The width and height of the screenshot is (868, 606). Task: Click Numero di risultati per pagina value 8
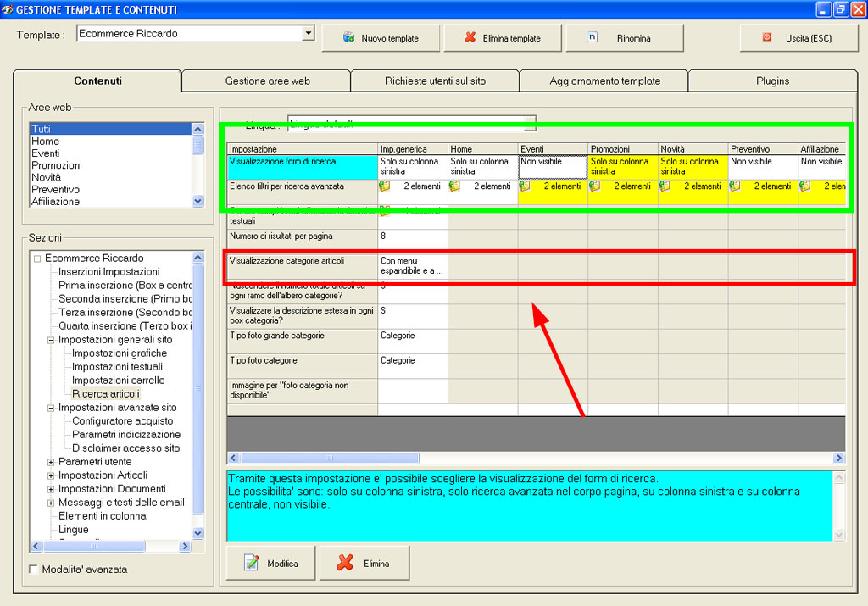click(x=413, y=242)
